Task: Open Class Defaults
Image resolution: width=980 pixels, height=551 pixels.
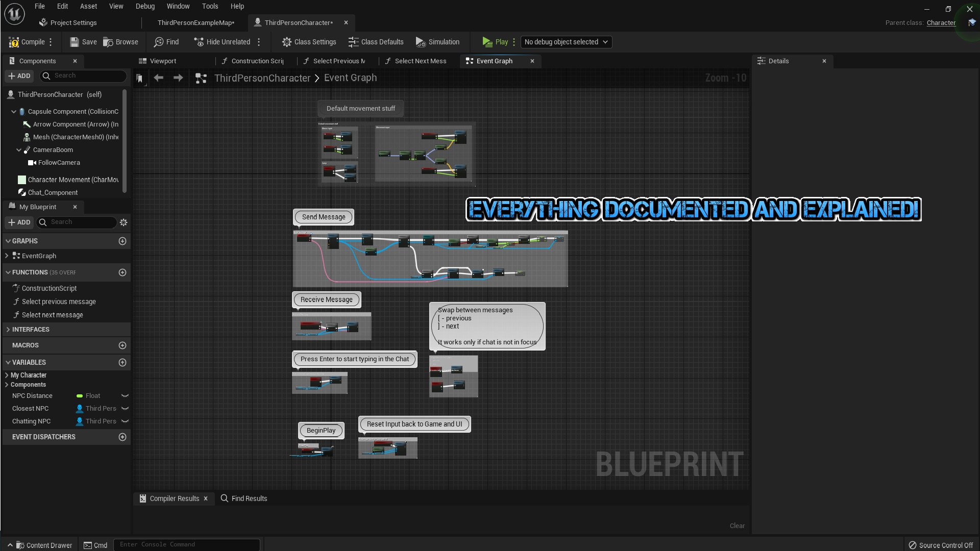Action: tap(376, 42)
